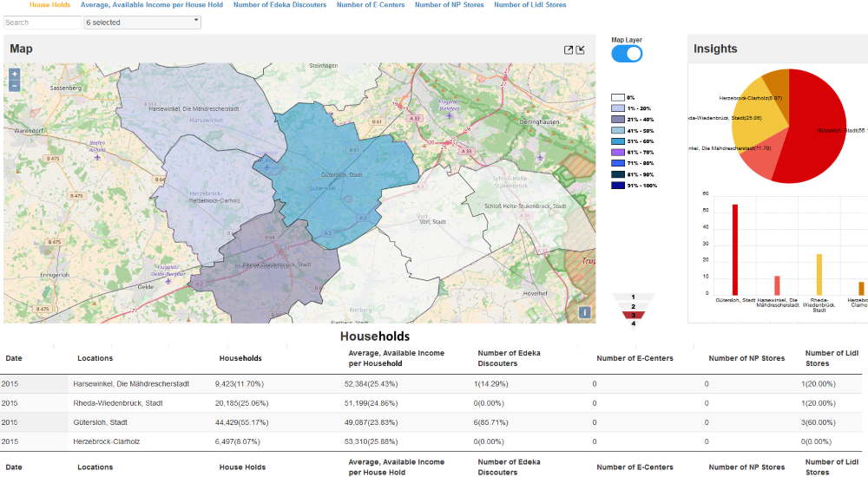868x477 pixels.
Task: Select the 51% - 60% legend swatch
Action: pos(618,141)
